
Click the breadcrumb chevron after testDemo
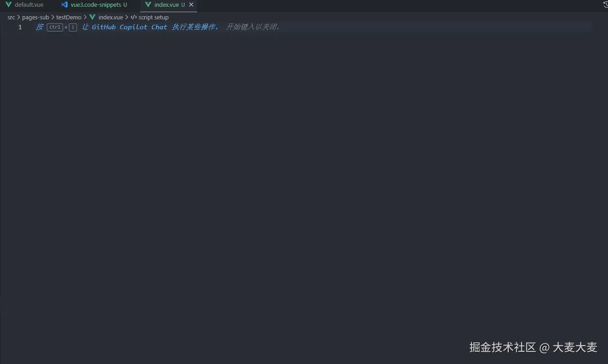(x=85, y=17)
